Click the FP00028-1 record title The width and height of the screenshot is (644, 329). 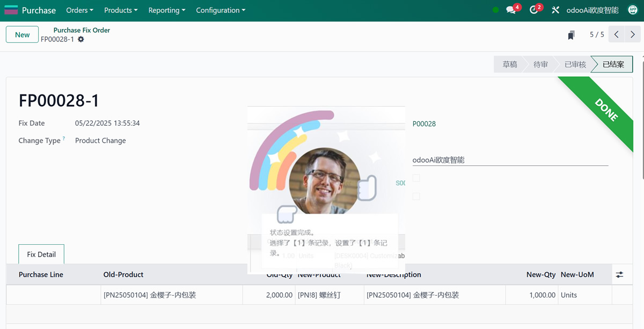(59, 101)
